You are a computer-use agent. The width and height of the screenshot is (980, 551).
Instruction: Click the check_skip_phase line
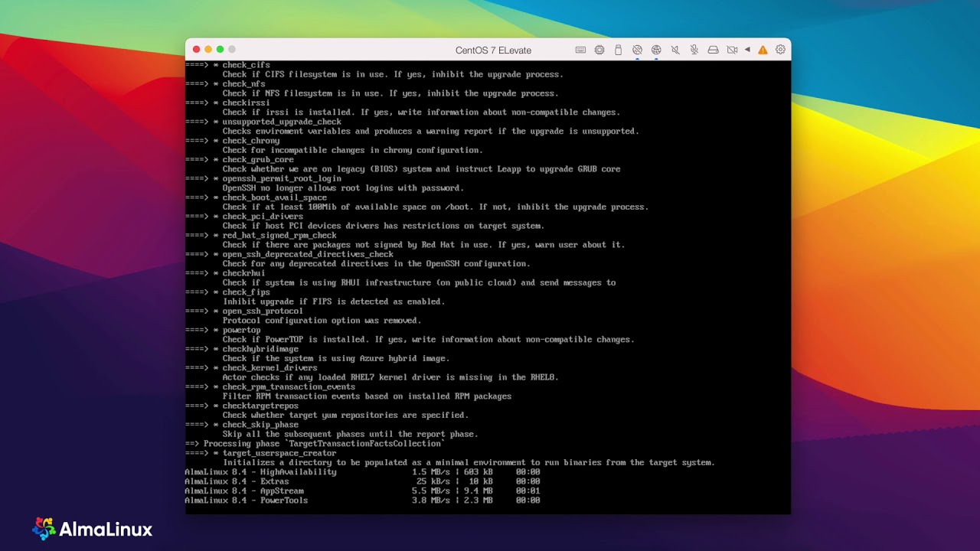click(242, 425)
